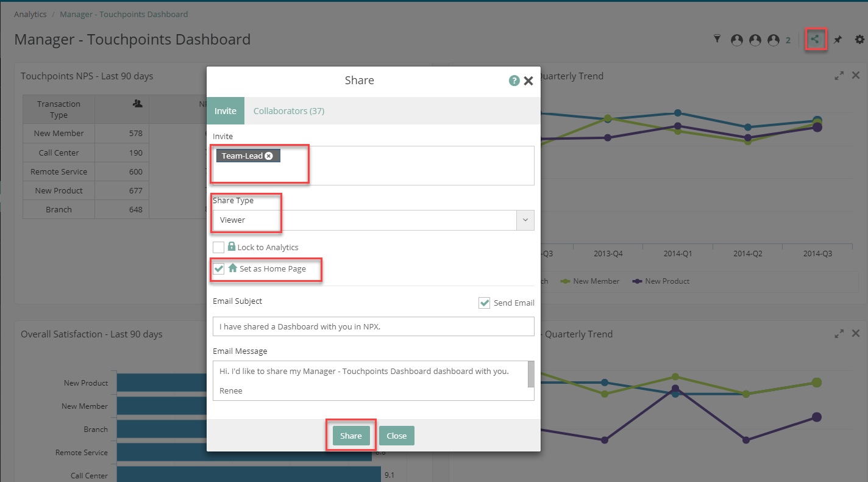Screen dimensions: 868x482
Task: Focus the Email Subject text field
Action: (373, 326)
